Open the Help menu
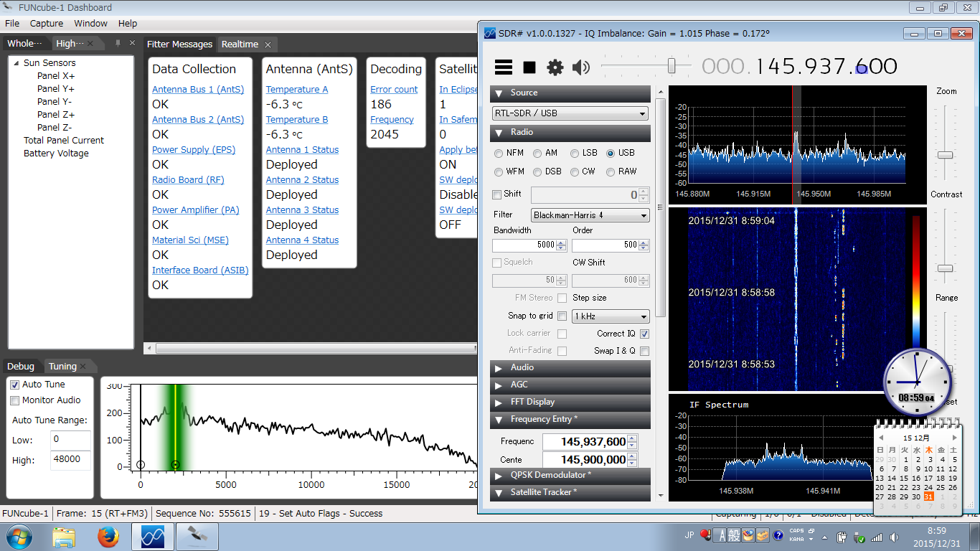The image size is (980, 551). 128,23
